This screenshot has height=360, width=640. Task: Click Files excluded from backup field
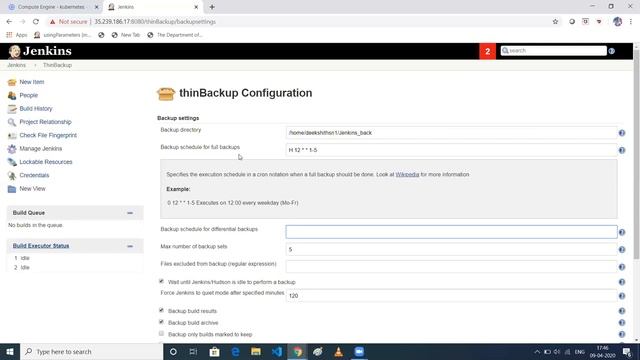click(451, 267)
